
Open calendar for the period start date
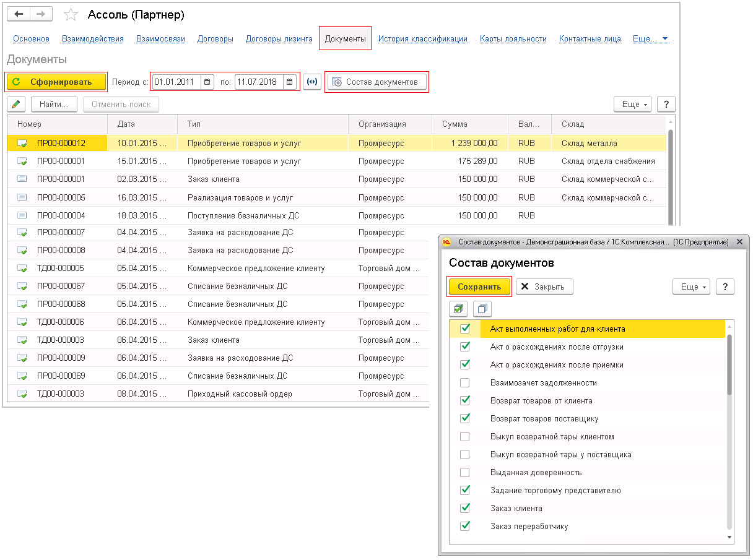pyautogui.click(x=207, y=82)
